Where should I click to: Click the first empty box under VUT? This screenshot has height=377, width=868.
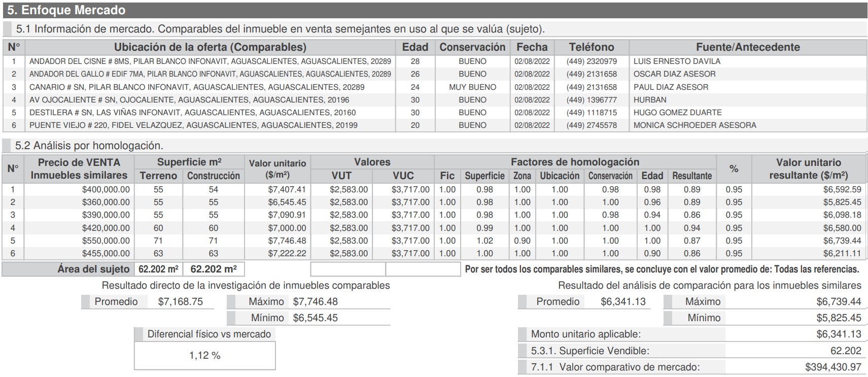coord(348,269)
